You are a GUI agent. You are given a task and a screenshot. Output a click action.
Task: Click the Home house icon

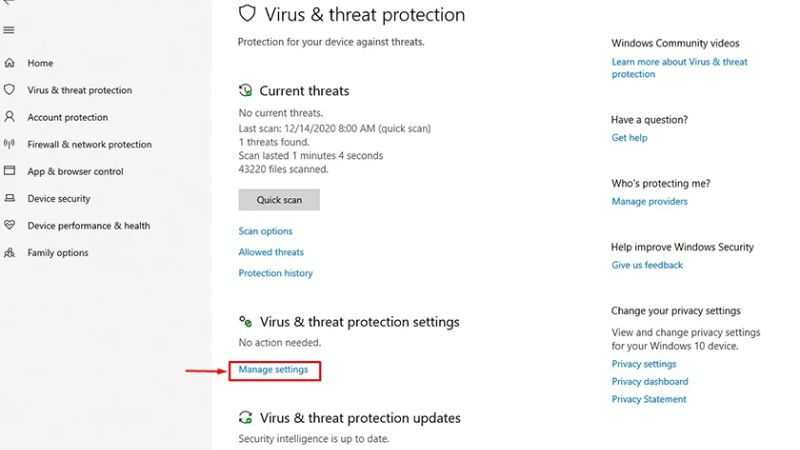(x=9, y=63)
